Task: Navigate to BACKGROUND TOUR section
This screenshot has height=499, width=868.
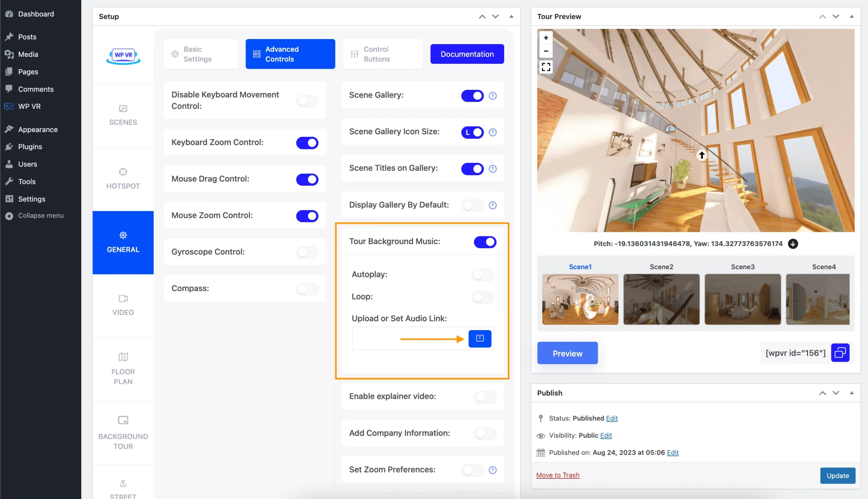Action: [x=123, y=432]
